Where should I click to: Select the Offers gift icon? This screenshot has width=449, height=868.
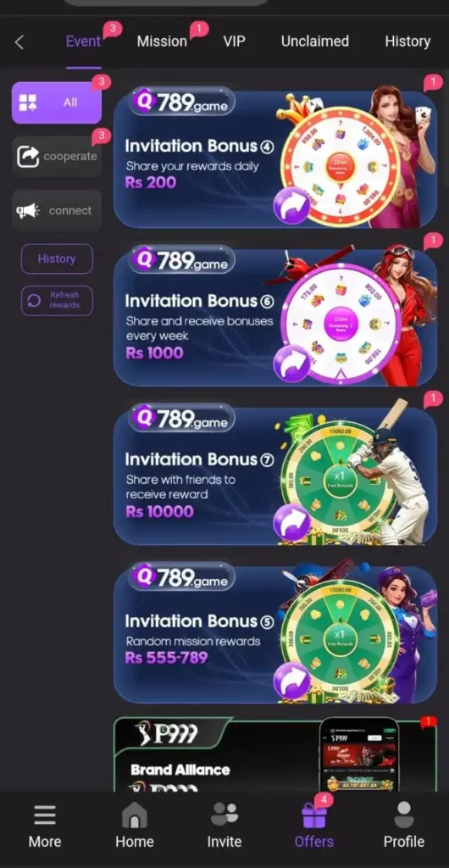click(314, 815)
